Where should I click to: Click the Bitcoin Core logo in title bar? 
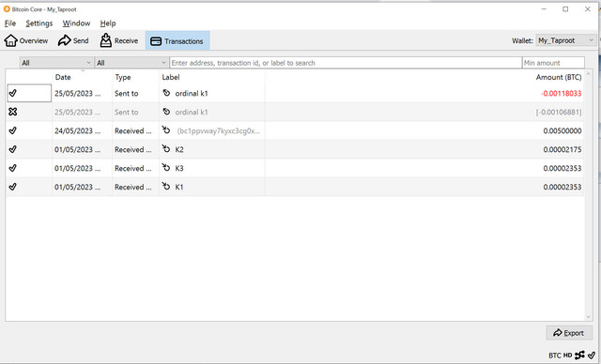click(x=7, y=8)
